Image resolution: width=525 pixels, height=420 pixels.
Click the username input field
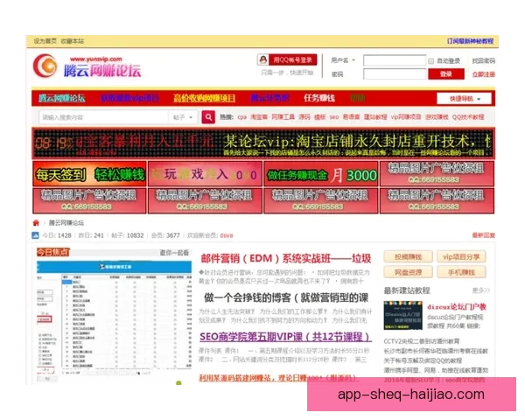395,60
